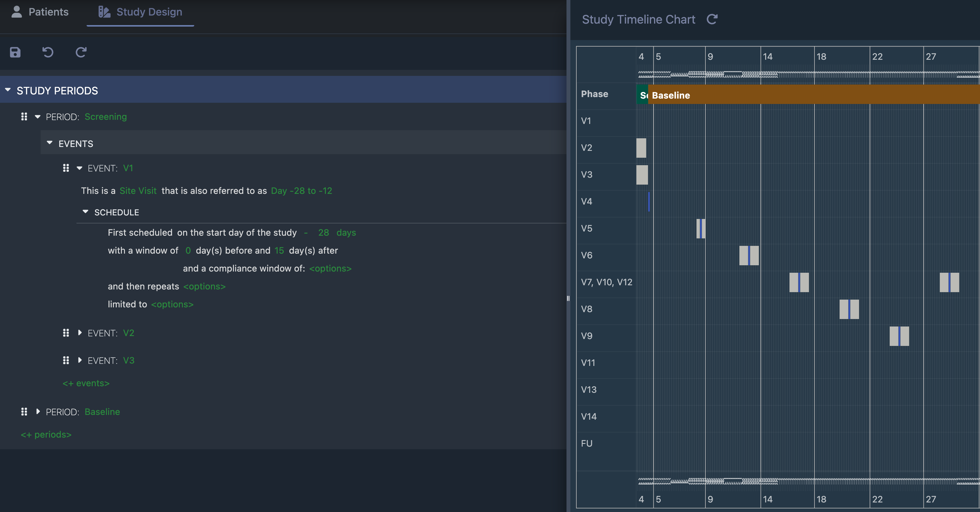Click drag handle beside EVENT V3
This screenshot has width=980, height=512.
pos(66,360)
